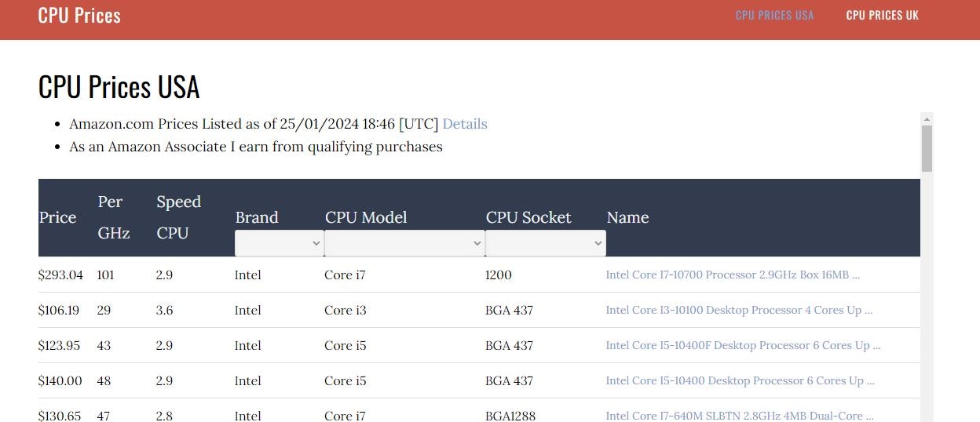
Task: Open the Details link
Action: point(465,124)
